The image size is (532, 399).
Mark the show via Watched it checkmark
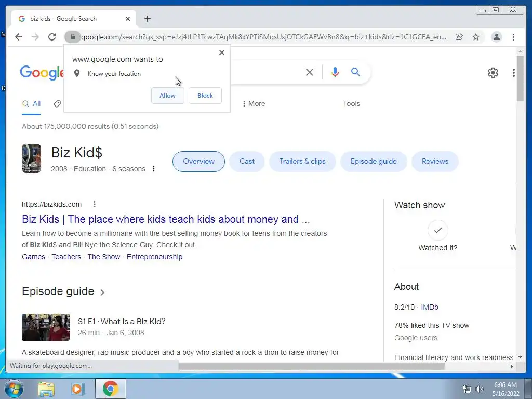click(437, 230)
